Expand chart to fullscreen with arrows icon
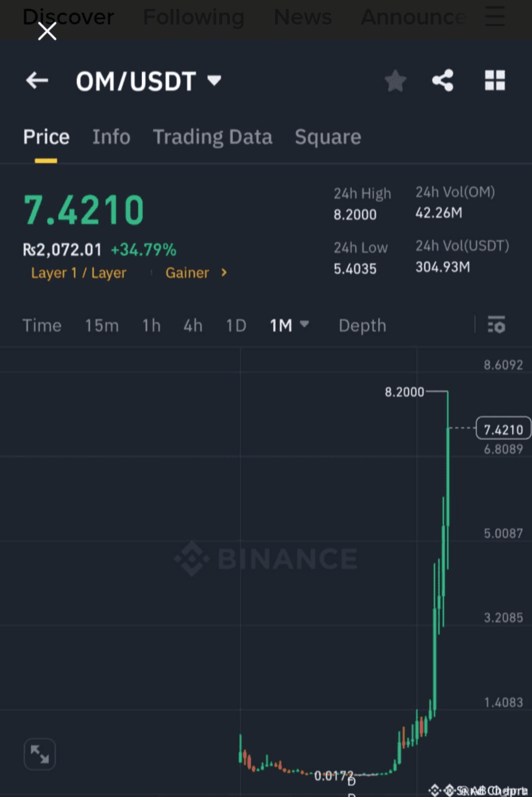This screenshot has height=797, width=532. pyautogui.click(x=40, y=754)
